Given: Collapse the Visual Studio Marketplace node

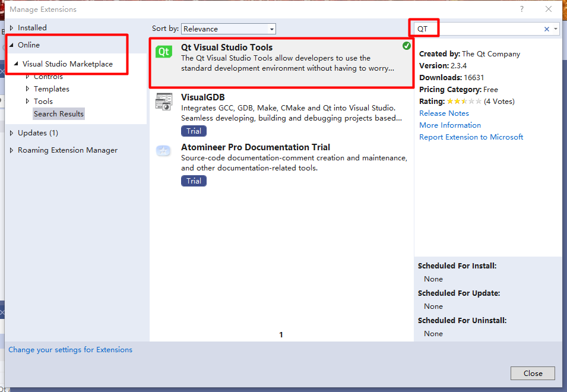Looking at the screenshot, I should (x=16, y=64).
